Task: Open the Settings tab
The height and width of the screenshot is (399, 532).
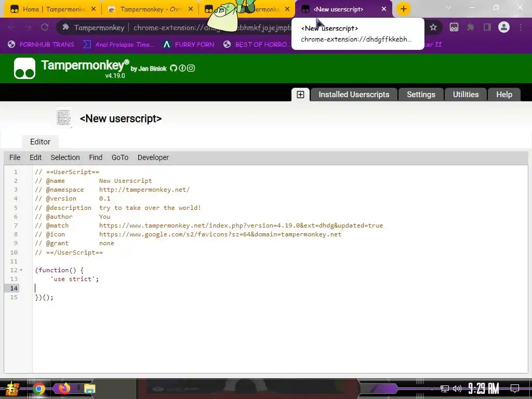Action: point(421,95)
